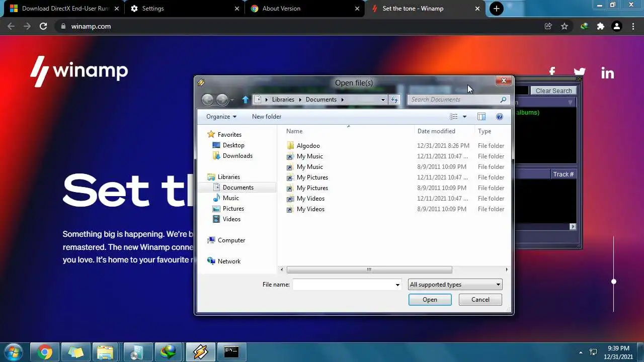
Task: Open the address bar previous locations dropdown
Action: coord(383,100)
